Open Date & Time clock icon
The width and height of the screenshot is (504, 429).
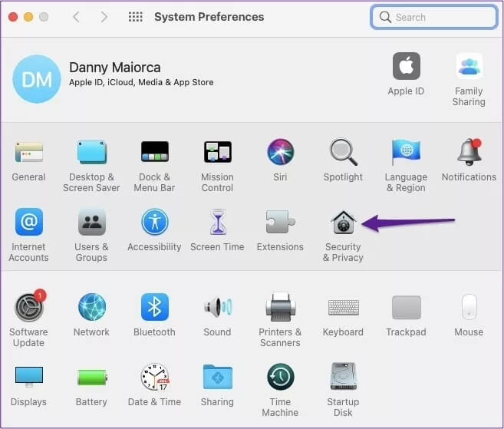155,377
